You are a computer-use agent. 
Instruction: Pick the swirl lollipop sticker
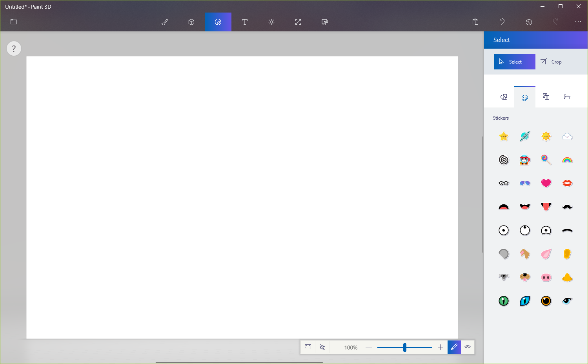pos(546,160)
